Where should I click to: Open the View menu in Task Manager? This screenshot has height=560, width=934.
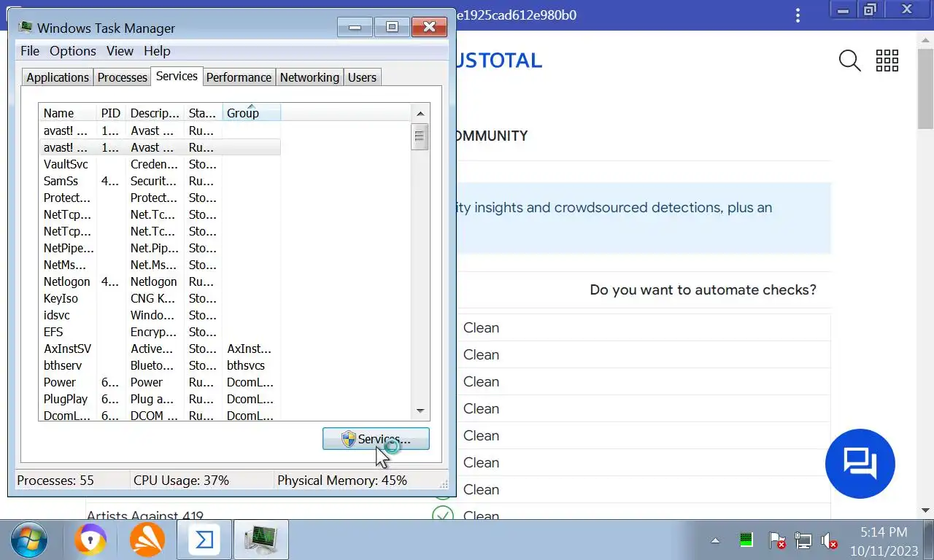(120, 51)
